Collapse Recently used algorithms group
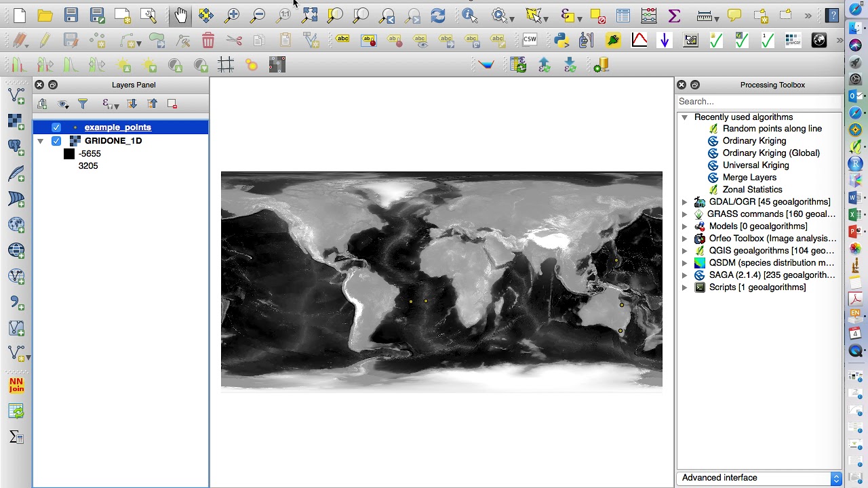The image size is (868, 488). click(685, 117)
